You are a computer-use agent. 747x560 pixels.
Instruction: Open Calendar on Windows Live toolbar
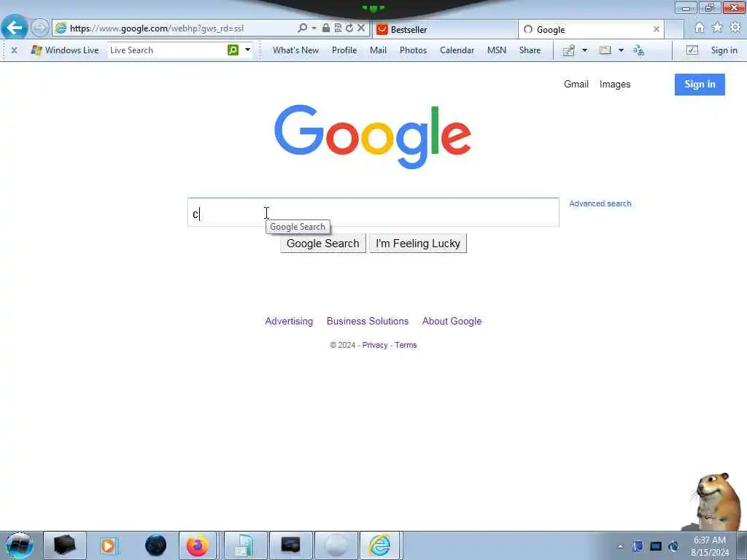pyautogui.click(x=457, y=50)
